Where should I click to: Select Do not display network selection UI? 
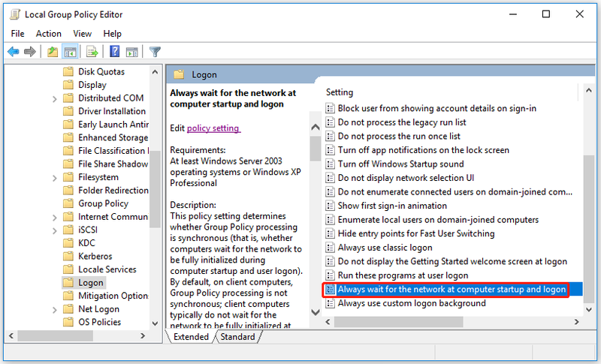[406, 178]
